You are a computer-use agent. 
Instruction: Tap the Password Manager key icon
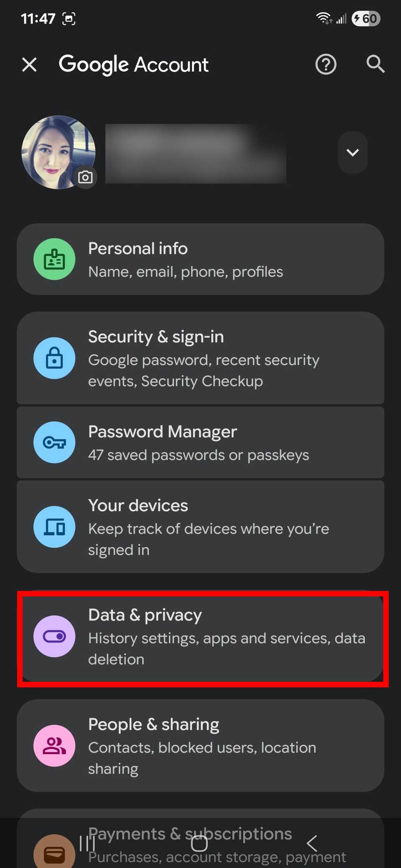coord(54,442)
